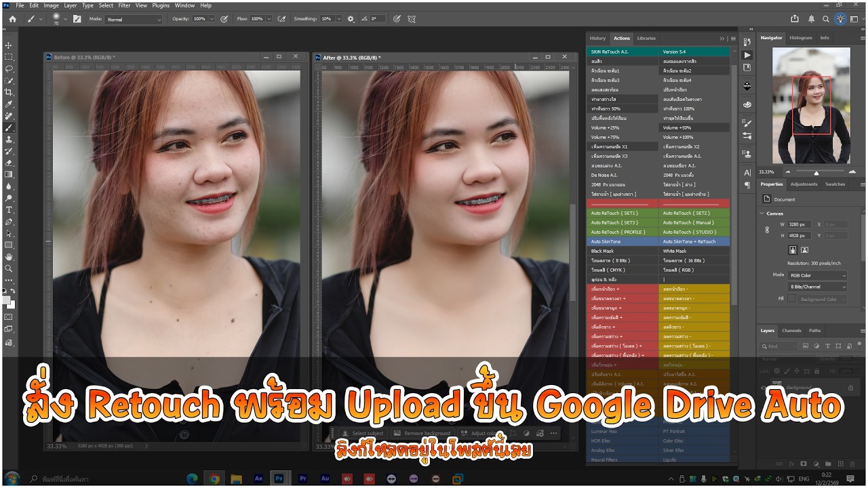
Task: Run Black Mask action
Action: [623, 251]
